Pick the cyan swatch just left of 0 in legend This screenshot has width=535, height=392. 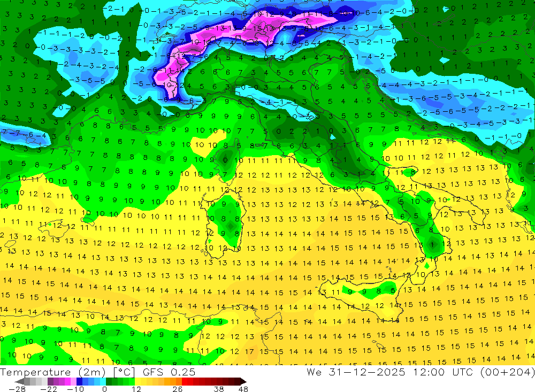click(x=103, y=381)
